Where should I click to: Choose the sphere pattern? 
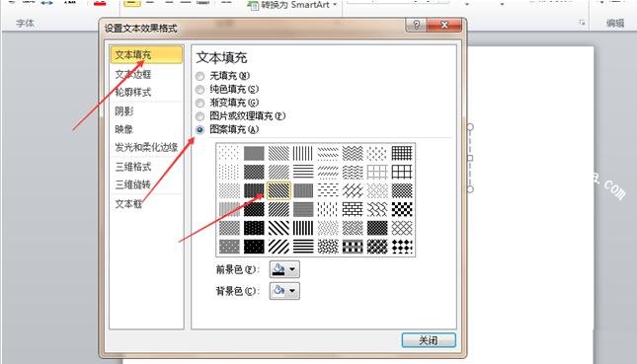[377, 247]
